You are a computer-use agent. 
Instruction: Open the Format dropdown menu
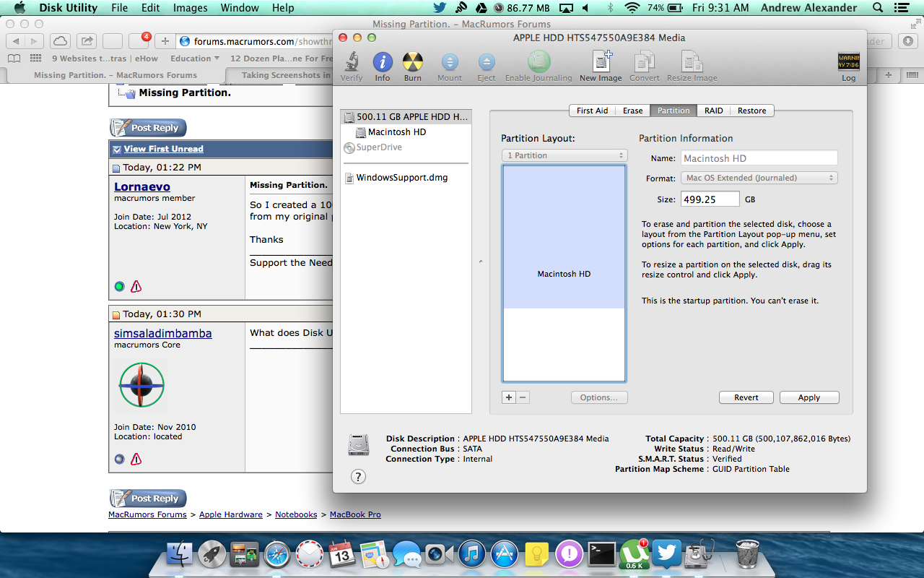point(759,178)
